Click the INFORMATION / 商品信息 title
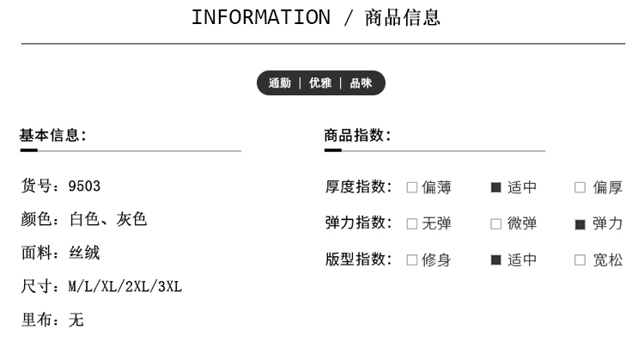The height and width of the screenshot is (360, 644). [316, 17]
